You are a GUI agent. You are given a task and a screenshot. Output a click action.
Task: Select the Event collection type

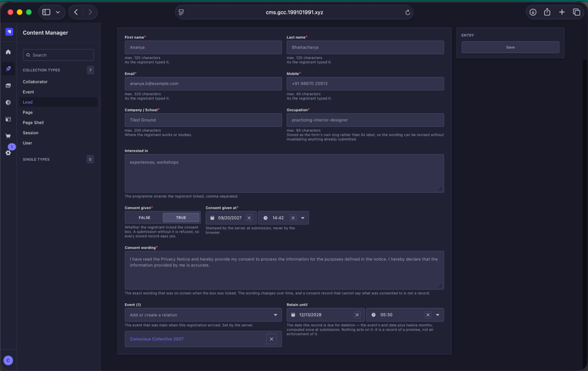(28, 92)
